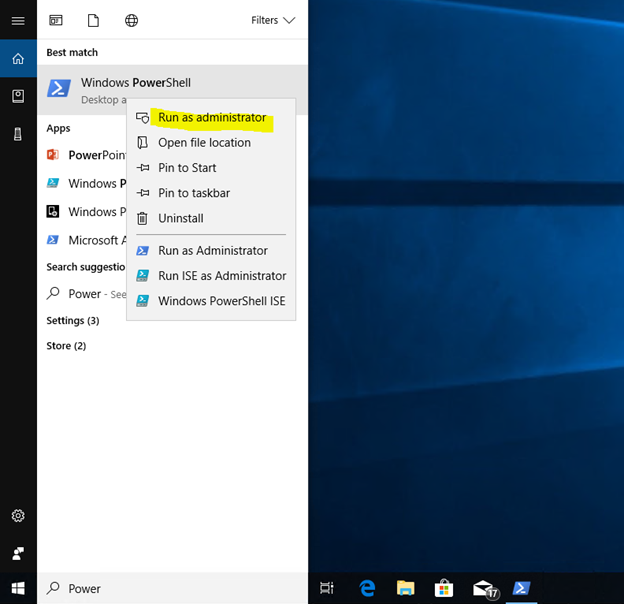This screenshot has height=604, width=624.
Task: Launch Microsoft Edge from taskbar
Action: (367, 588)
